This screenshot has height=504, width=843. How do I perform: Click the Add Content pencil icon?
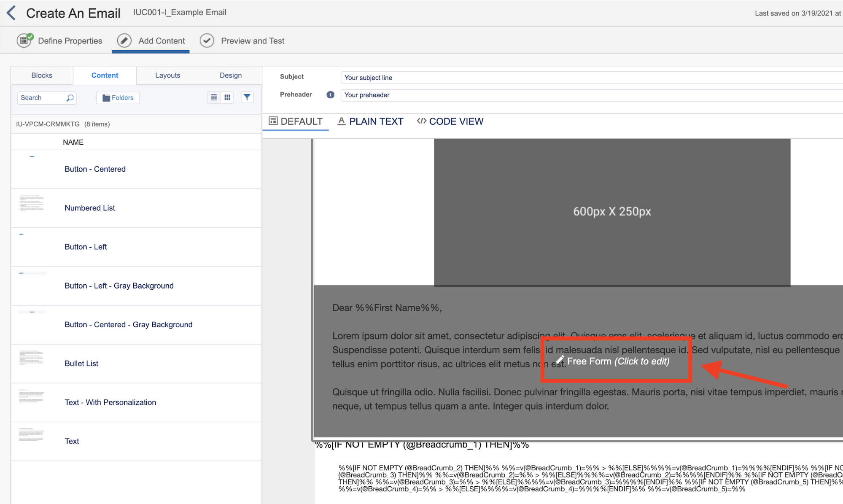tap(124, 40)
